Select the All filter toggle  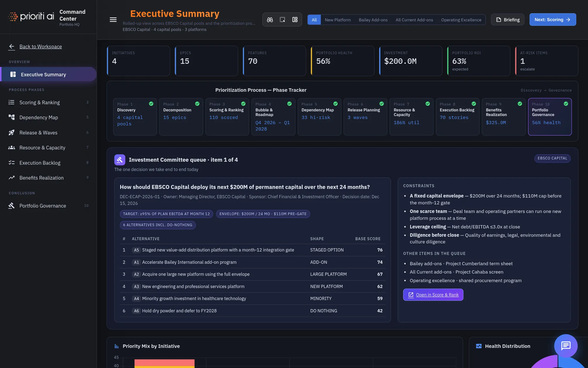314,20
